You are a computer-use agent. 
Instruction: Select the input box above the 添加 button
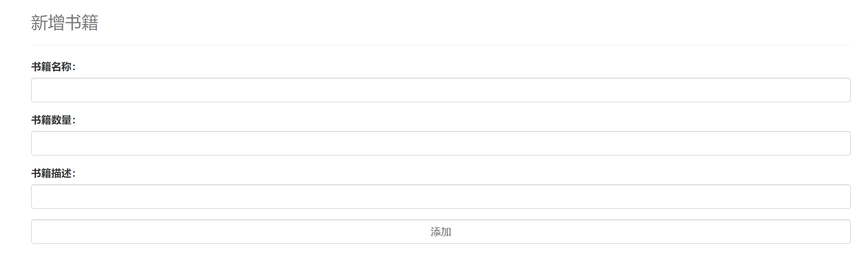(440, 196)
